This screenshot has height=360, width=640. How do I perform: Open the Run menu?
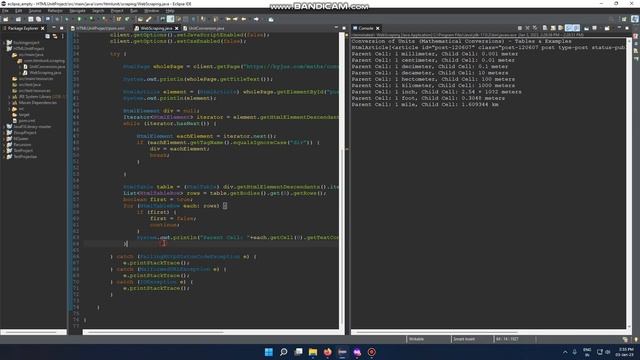133,11
